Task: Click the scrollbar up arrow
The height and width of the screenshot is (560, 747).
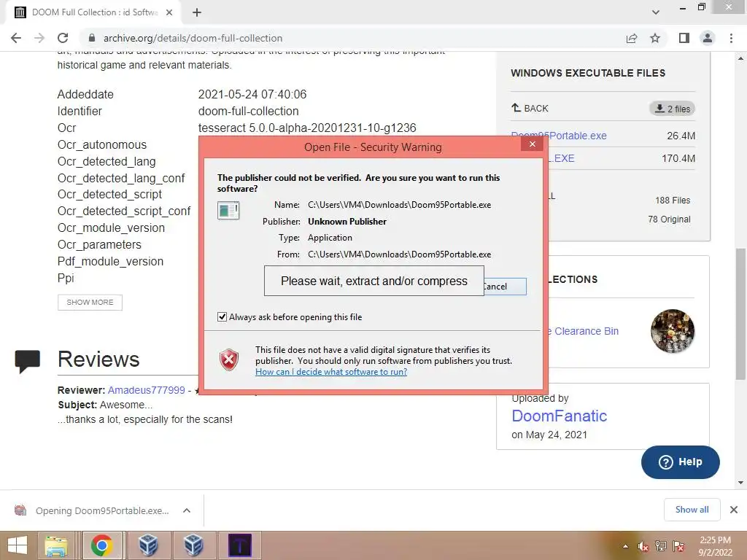Action: pos(741,58)
